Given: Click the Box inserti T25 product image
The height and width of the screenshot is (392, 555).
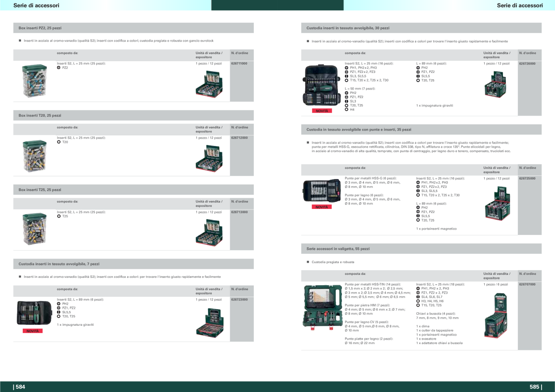Looking at the screenshot, I should pos(34,230).
